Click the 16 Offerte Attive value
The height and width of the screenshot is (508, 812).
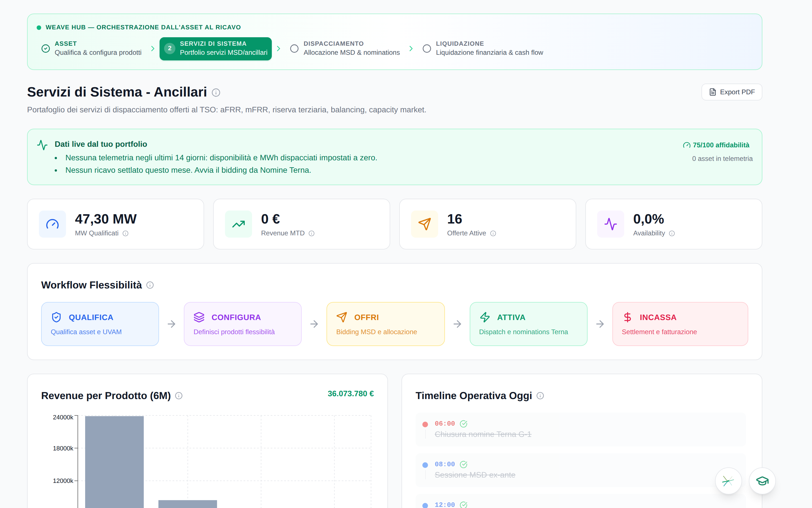[x=455, y=219]
